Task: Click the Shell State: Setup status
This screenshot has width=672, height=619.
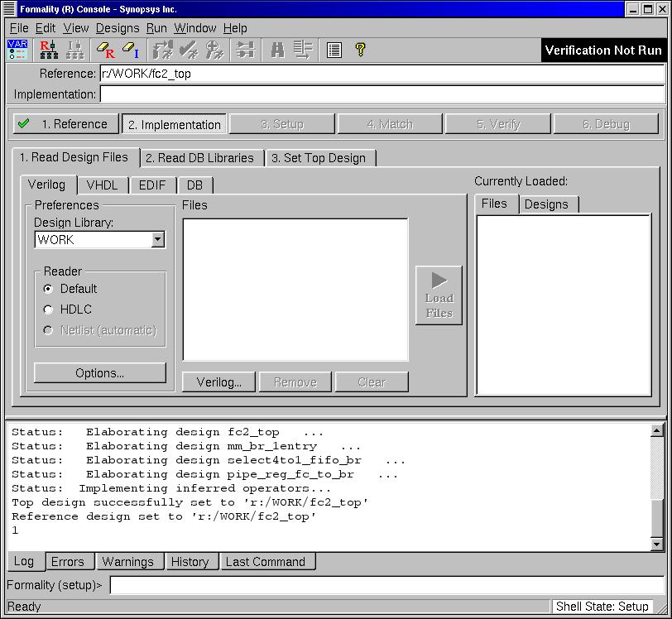Action: (x=602, y=607)
